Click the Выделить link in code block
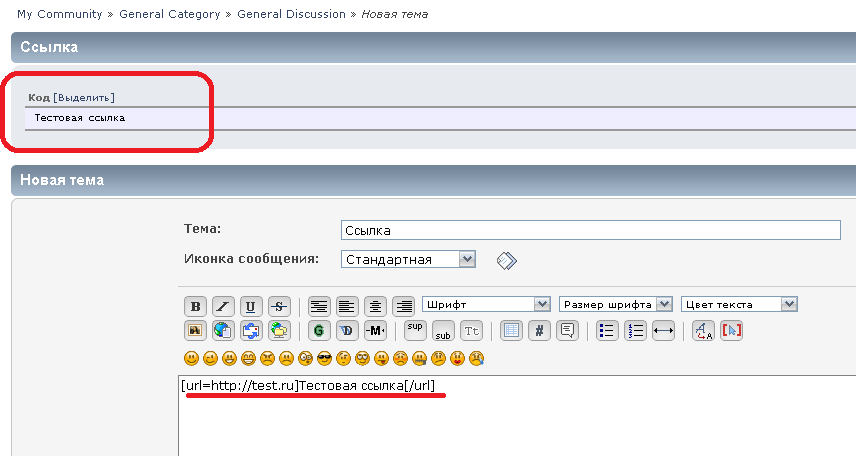The height and width of the screenshot is (456, 856). pyautogui.click(x=84, y=97)
